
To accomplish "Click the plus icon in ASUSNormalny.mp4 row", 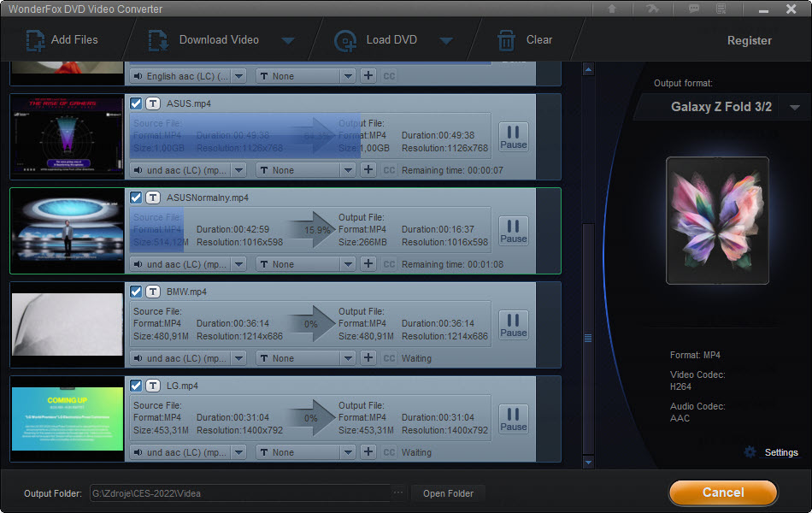I will tap(368, 264).
